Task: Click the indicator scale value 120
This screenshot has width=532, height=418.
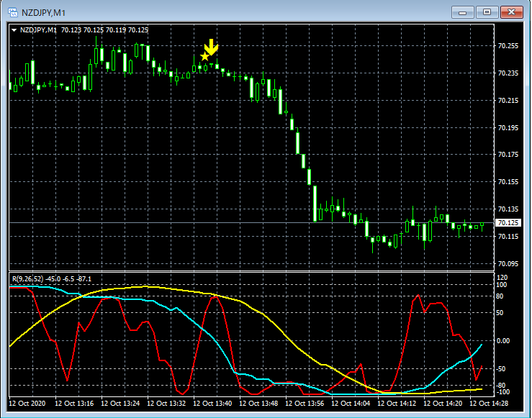Action: pyautogui.click(x=502, y=278)
